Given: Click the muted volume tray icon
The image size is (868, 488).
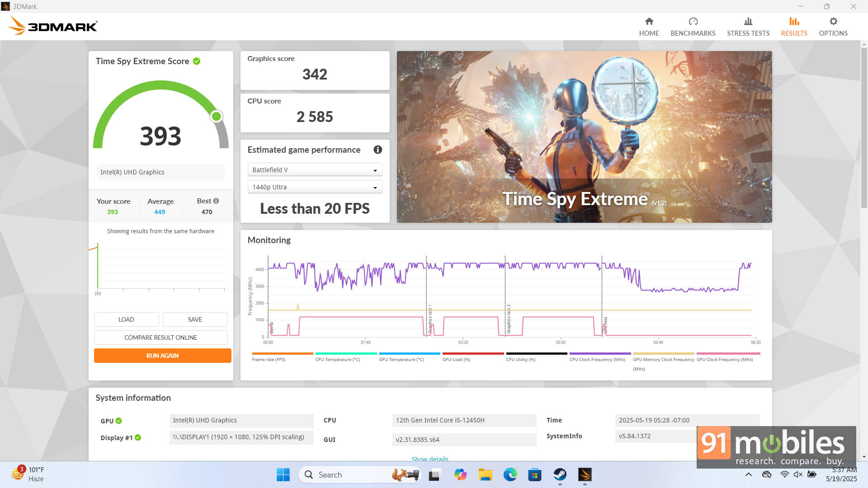Looking at the screenshot, I should 798,474.
